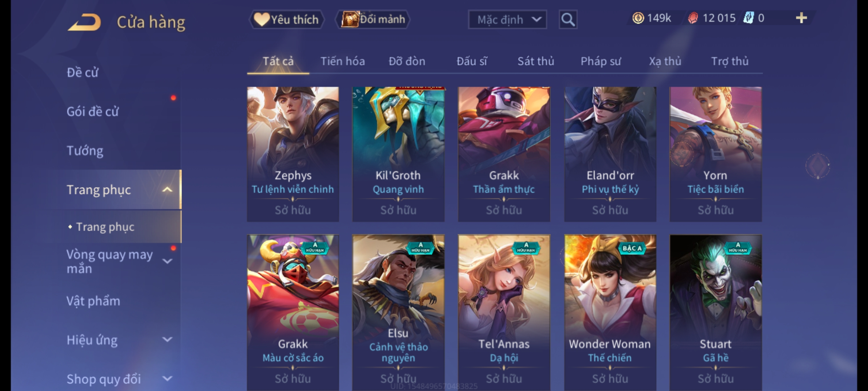Switch to the Pháp sư tab

tap(600, 61)
